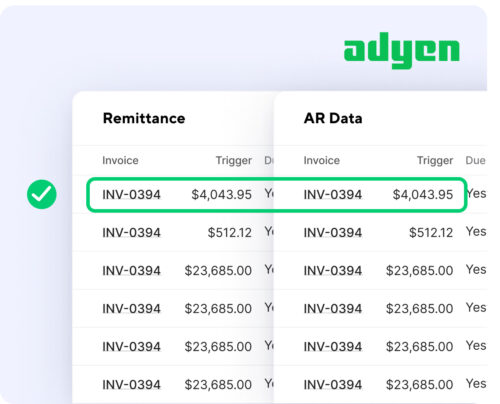Click AR Data INV-0394 in the $512.12 row
Image resolution: width=500 pixels, height=404 pixels.
pyautogui.click(x=333, y=233)
